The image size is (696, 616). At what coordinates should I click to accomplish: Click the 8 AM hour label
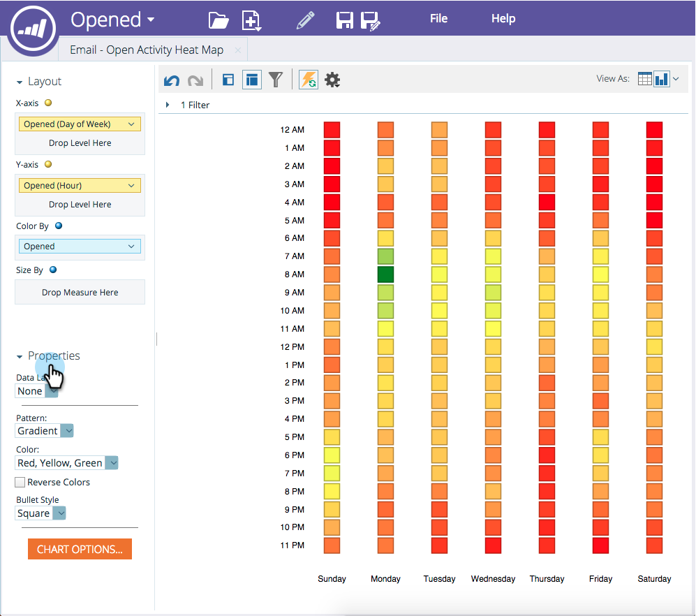coord(295,274)
